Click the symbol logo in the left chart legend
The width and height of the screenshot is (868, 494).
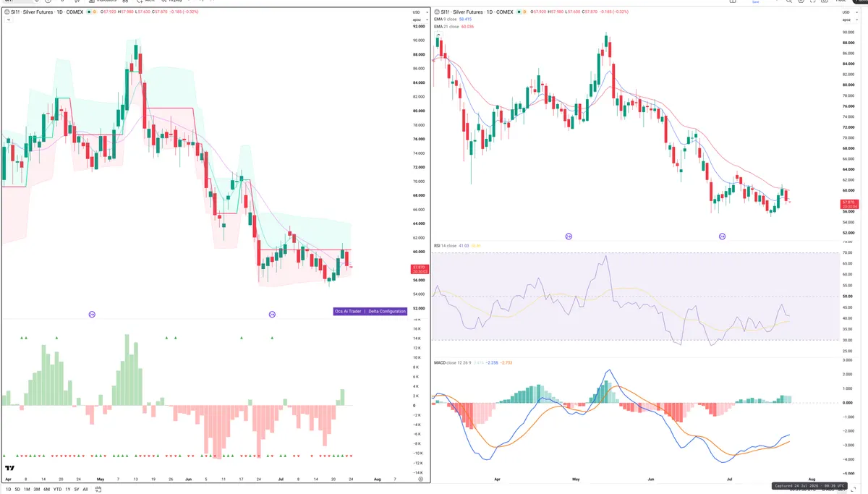click(7, 12)
